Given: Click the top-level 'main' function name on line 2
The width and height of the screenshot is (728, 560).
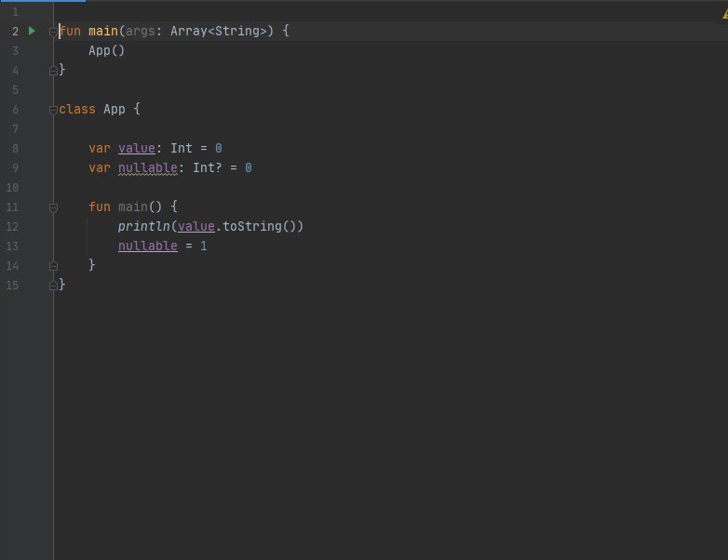Looking at the screenshot, I should point(103,31).
